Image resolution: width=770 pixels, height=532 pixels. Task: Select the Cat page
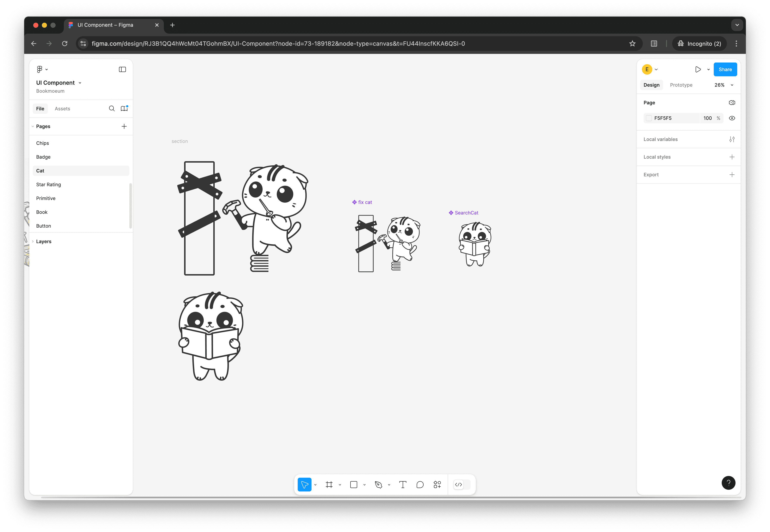[81, 171]
